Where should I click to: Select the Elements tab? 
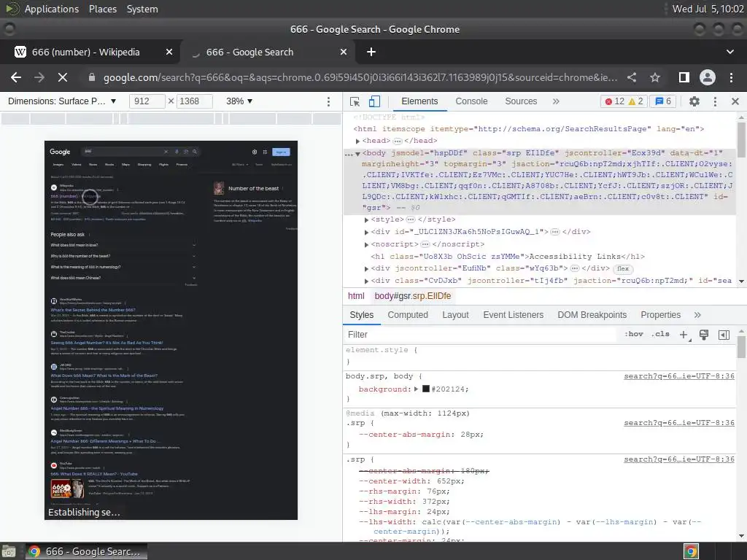[419, 101]
